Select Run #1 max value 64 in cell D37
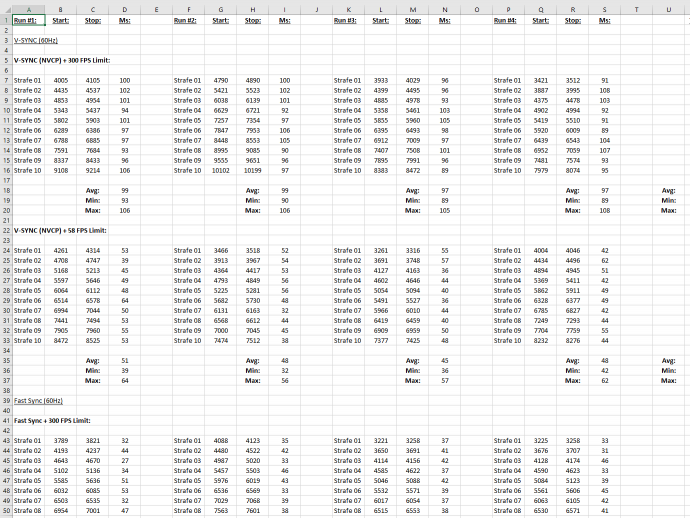 click(x=125, y=381)
